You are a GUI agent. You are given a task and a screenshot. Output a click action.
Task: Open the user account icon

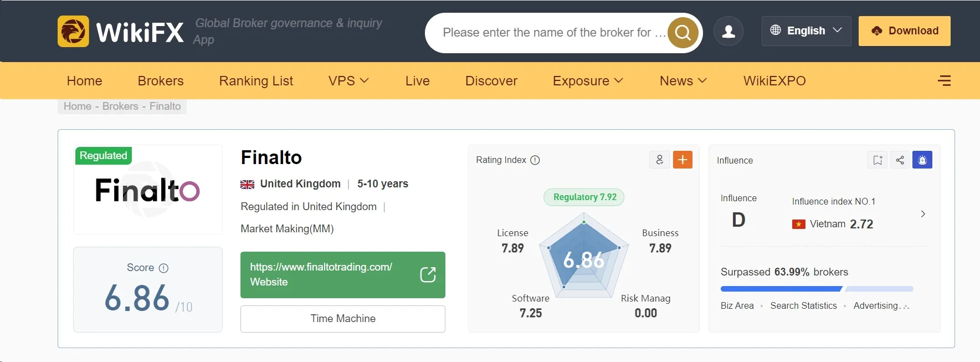click(x=728, y=31)
